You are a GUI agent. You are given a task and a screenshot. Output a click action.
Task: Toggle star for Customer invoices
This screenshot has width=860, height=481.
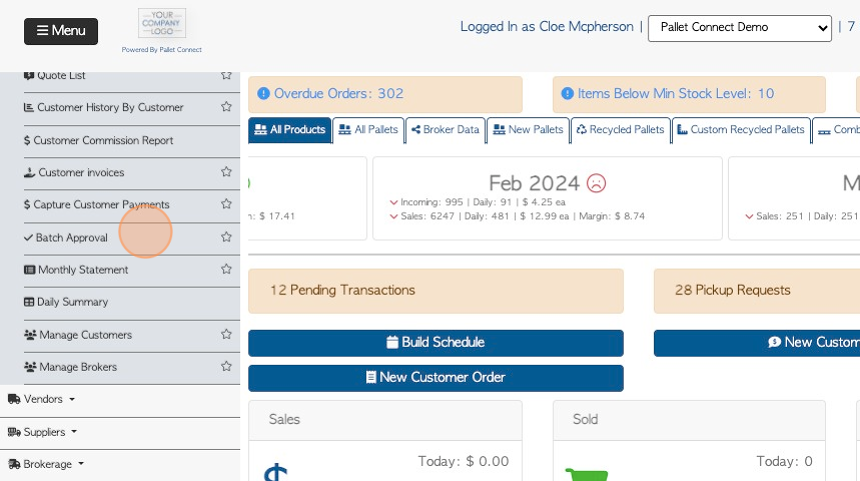point(226,172)
